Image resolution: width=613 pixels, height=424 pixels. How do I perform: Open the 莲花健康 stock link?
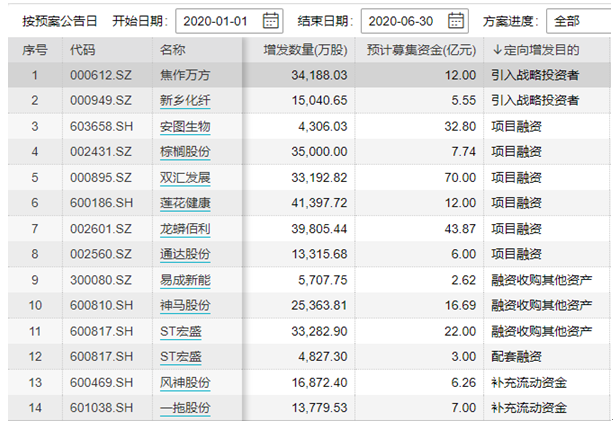pos(185,203)
